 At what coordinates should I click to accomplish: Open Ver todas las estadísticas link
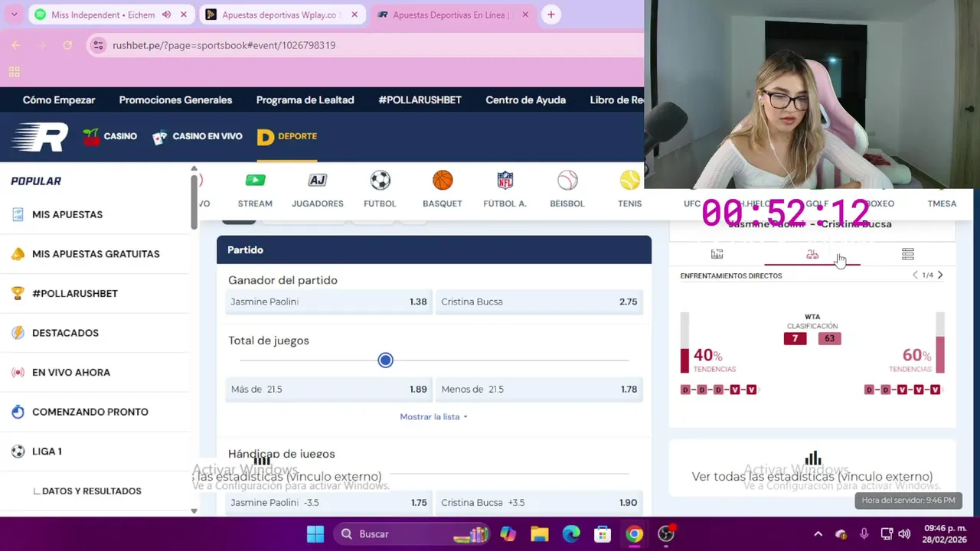tap(812, 477)
